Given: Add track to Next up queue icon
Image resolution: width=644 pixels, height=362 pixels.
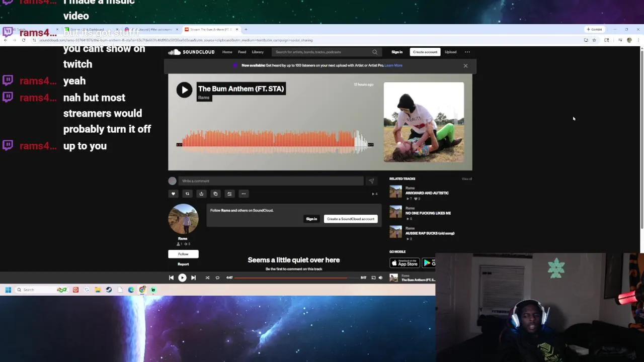Looking at the screenshot, I should click(229, 194).
